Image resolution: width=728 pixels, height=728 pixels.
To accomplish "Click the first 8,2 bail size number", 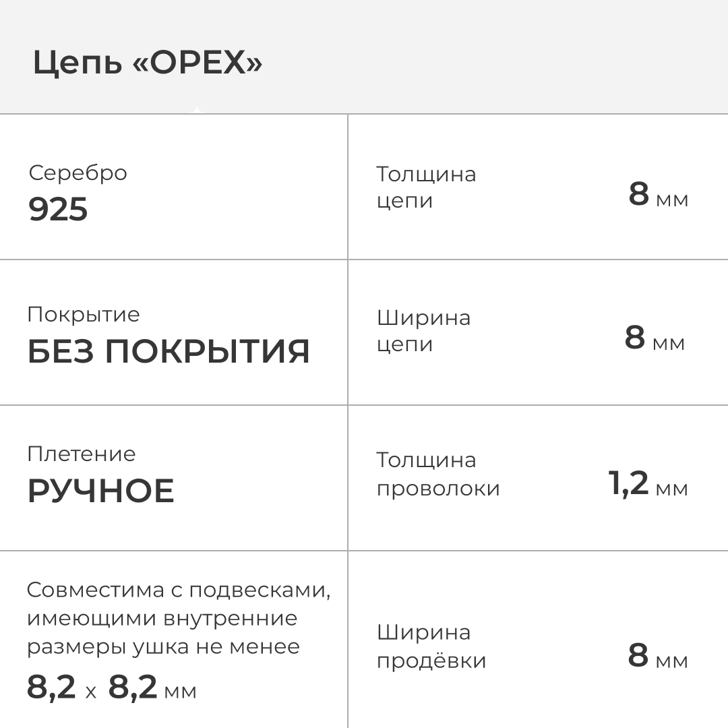I will coord(51,688).
